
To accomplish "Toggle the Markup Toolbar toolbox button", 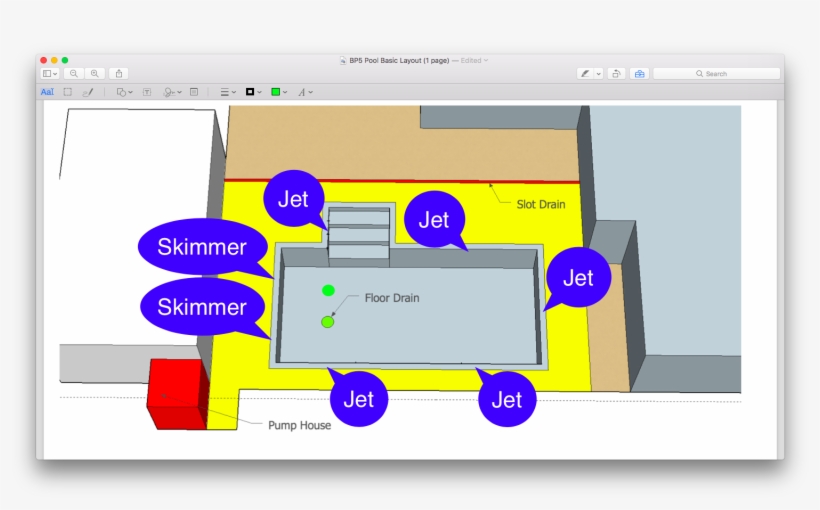I will (640, 74).
